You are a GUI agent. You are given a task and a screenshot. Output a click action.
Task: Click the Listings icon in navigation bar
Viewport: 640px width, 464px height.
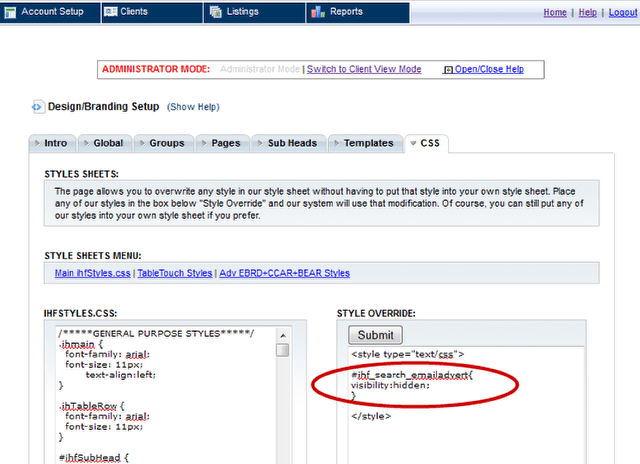click(x=216, y=12)
